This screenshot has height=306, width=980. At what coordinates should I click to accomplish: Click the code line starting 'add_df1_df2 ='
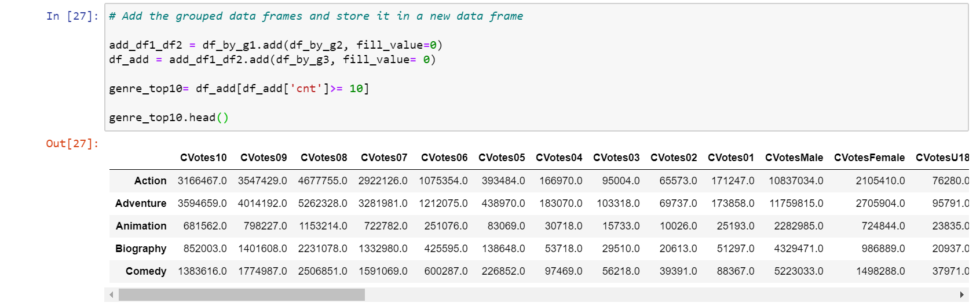click(276, 45)
